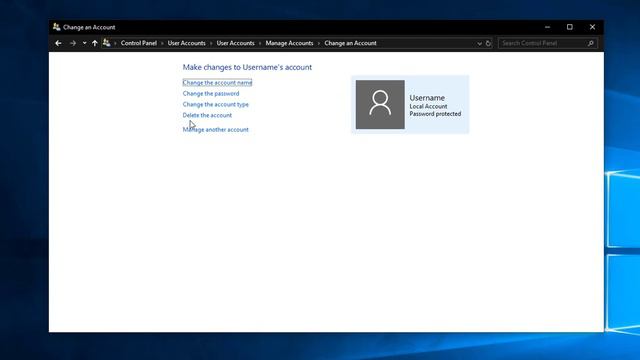Click the User Accounts icon in the address bar
Image resolution: width=640 pixels, height=360 pixels.
(107, 42)
